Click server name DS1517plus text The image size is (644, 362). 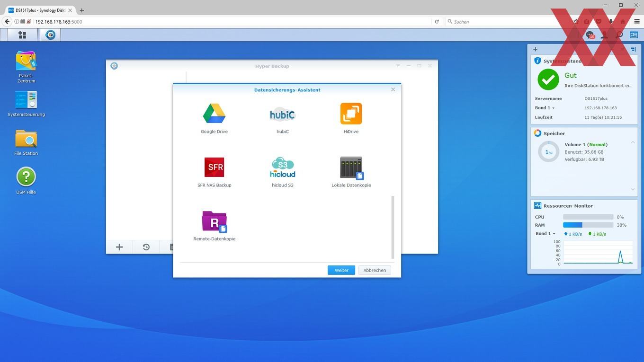(x=596, y=98)
